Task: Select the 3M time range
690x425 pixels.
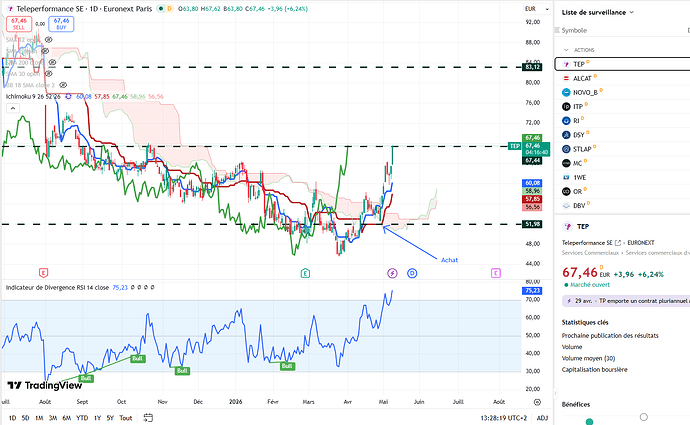Action: (53, 418)
